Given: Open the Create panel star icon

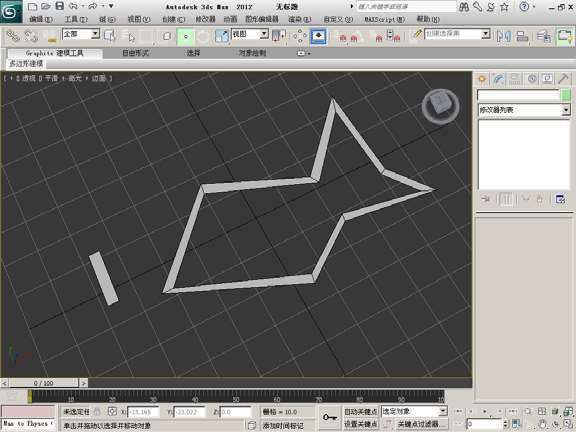Looking at the screenshot, I should (482, 79).
